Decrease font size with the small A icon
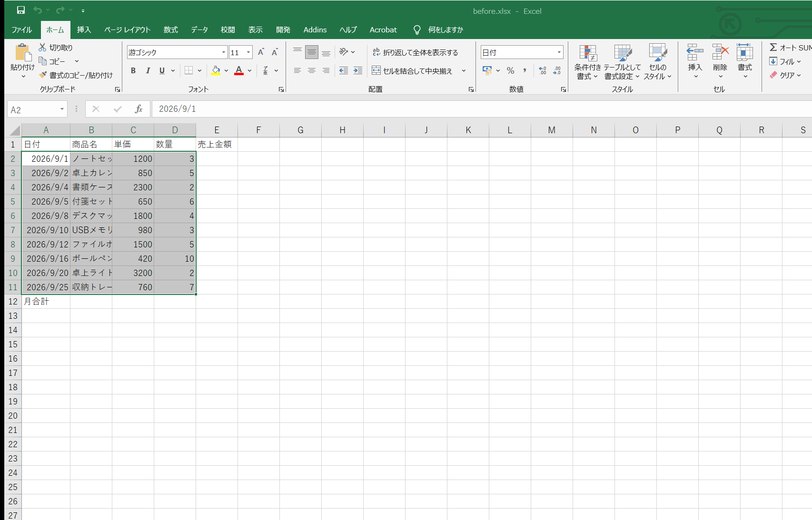Screen dimensions: 812x520 275,52
